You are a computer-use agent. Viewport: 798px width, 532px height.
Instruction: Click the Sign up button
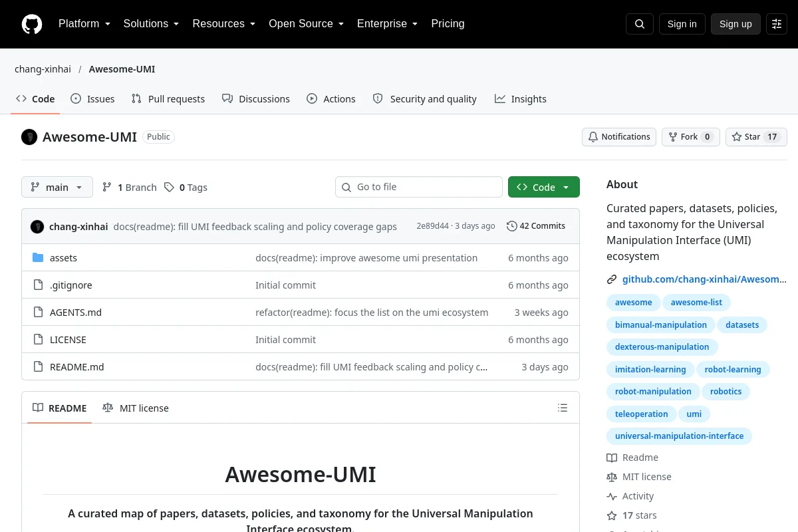pos(735,24)
